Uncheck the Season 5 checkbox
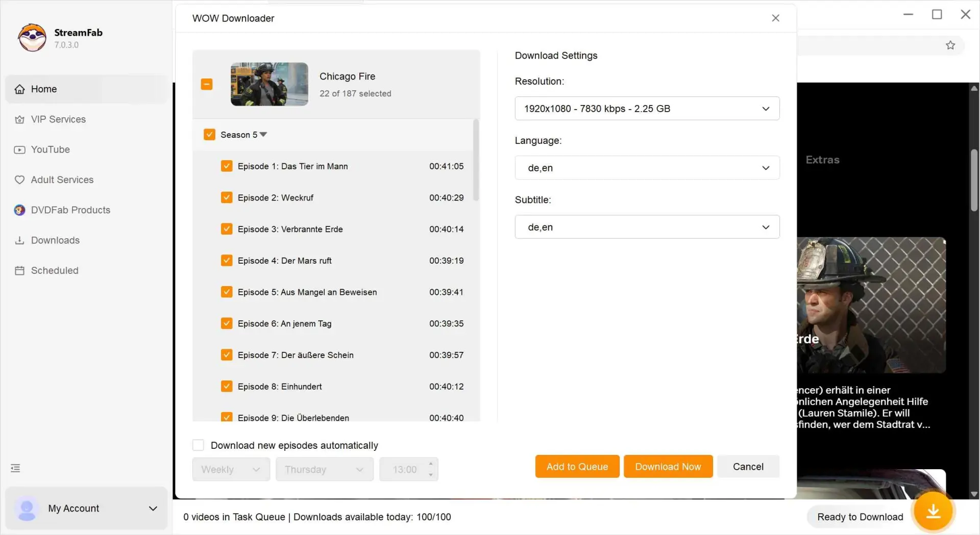Image resolution: width=980 pixels, height=535 pixels. (x=209, y=135)
